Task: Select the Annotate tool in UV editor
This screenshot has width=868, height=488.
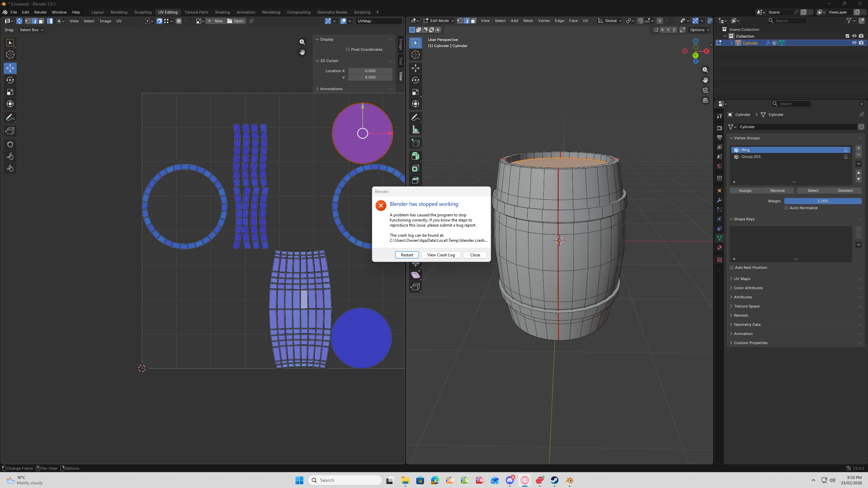Action: click(x=10, y=118)
